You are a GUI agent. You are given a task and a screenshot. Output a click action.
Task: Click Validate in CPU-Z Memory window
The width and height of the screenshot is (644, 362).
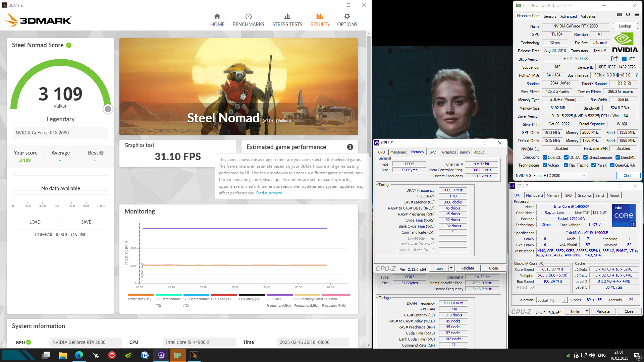468,268
